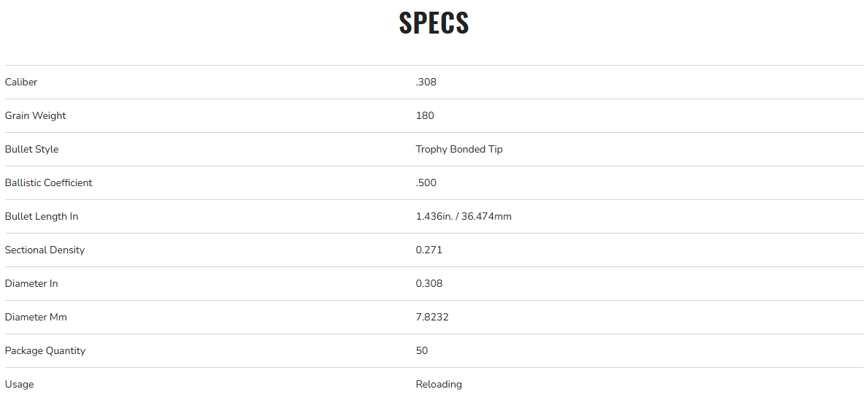Click the Diameter Mm label
Screen dimensions: 868x400
(x=36, y=318)
